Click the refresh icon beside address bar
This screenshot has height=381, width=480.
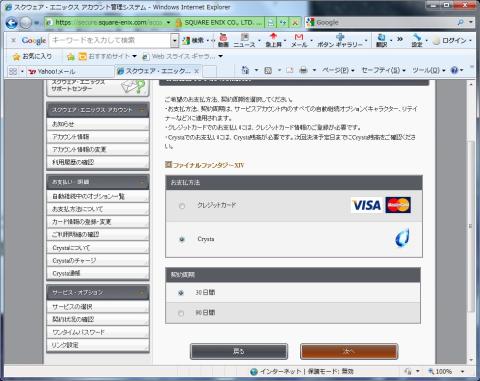coord(283,23)
